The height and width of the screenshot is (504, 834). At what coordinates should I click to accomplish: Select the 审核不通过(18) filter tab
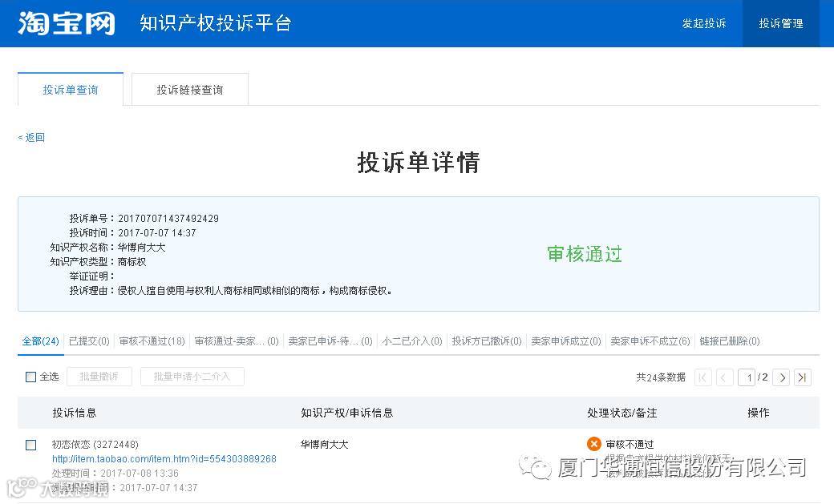click(152, 341)
